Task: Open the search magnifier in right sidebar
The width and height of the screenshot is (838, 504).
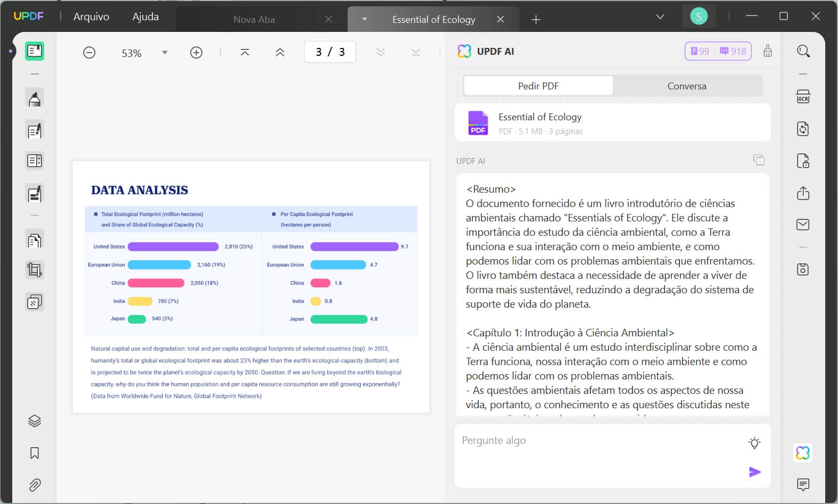Action: [x=803, y=51]
